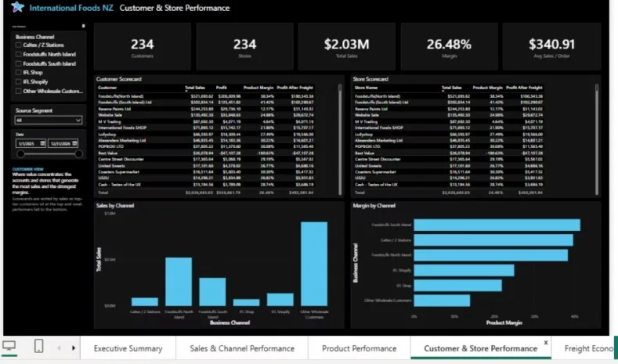Switch to mobile layout view icon
This screenshot has width=618, height=364.
click(x=38, y=346)
